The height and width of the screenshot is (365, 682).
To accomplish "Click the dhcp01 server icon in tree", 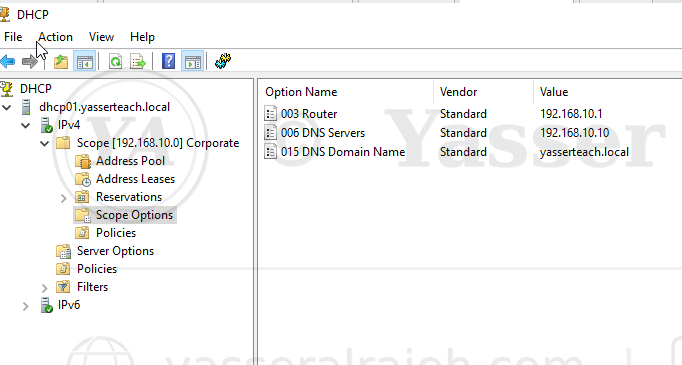I will 26,107.
